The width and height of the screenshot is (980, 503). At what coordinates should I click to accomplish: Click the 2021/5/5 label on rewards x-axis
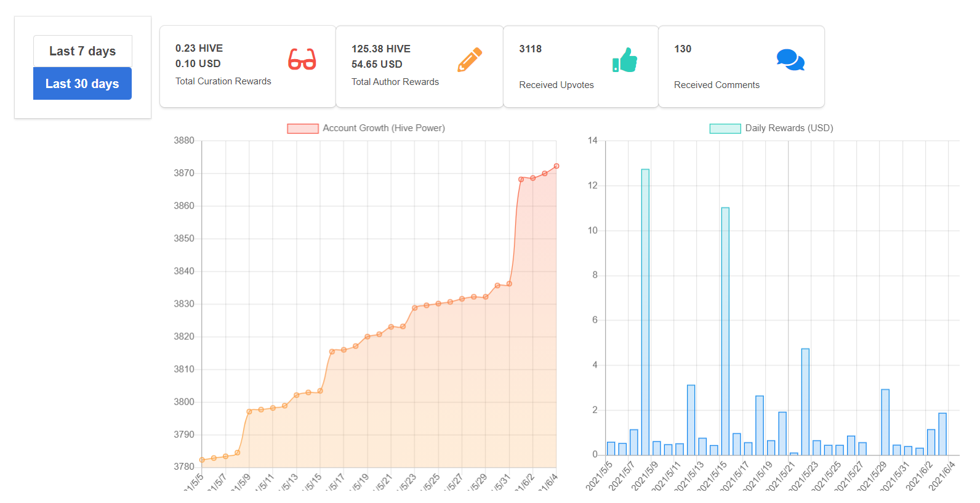coord(599,475)
